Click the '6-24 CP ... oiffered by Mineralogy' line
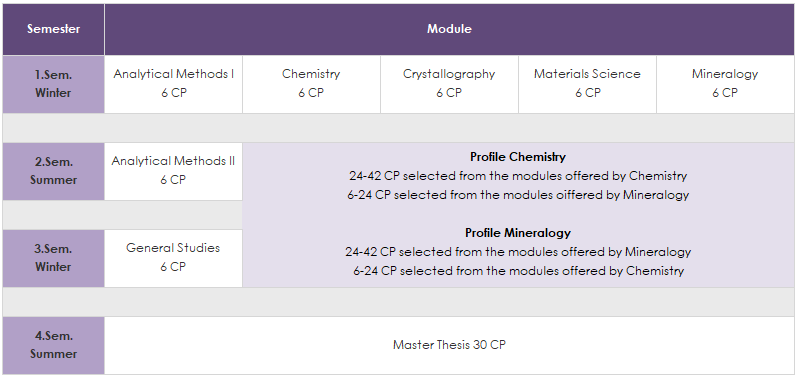Viewport: 799px width, 382px height. pos(518,195)
